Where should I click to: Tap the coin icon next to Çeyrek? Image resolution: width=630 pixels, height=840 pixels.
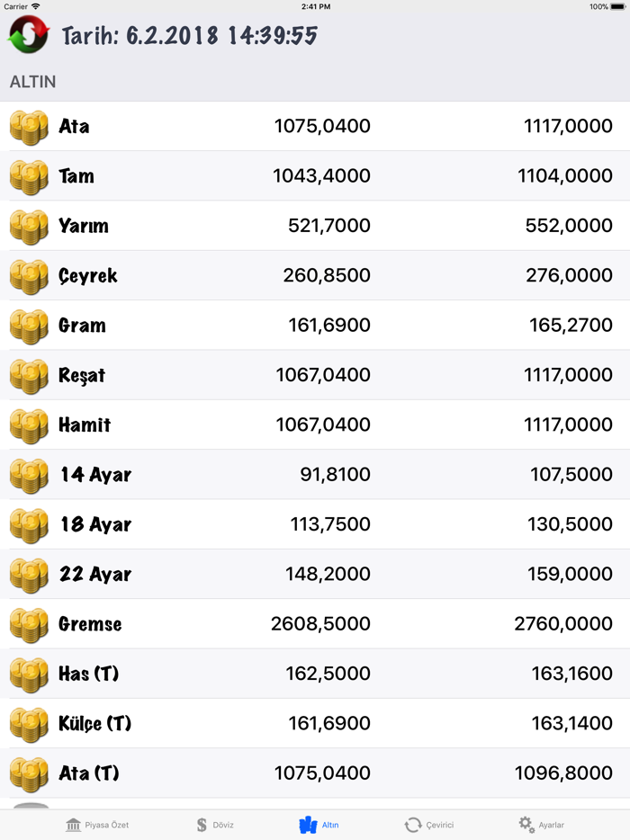tap(29, 276)
